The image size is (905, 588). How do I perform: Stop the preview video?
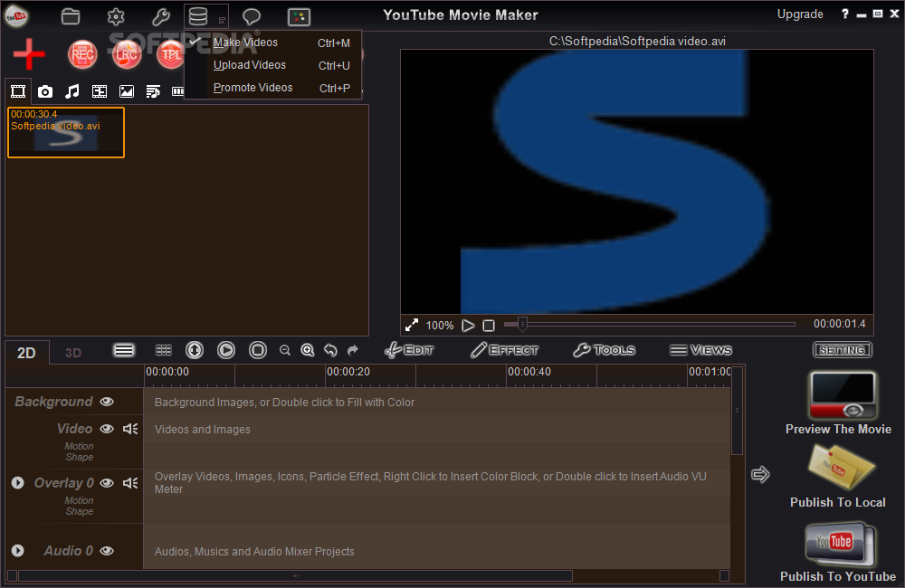(489, 326)
